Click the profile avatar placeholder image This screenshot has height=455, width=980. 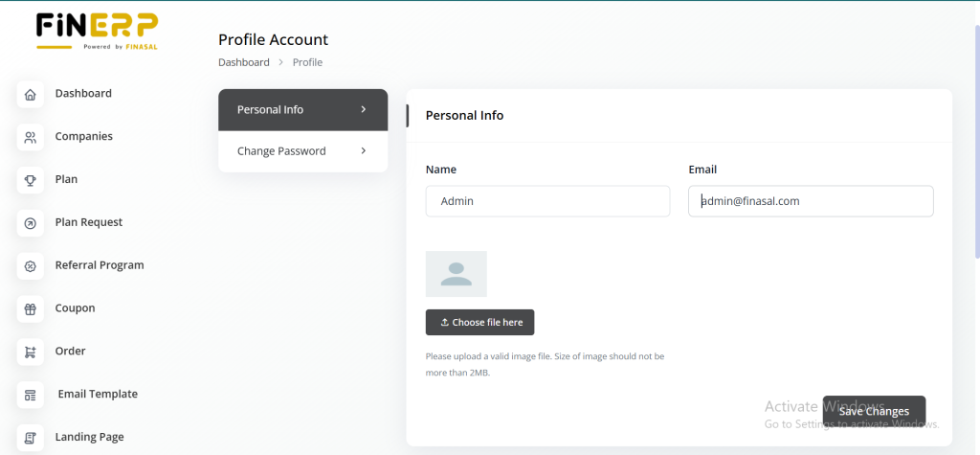pos(457,274)
